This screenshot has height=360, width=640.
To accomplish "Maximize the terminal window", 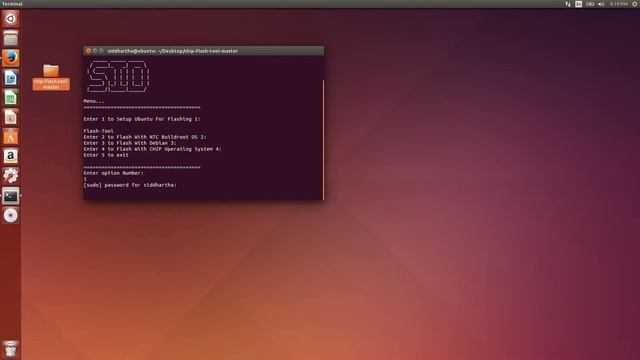I will tap(102, 51).
